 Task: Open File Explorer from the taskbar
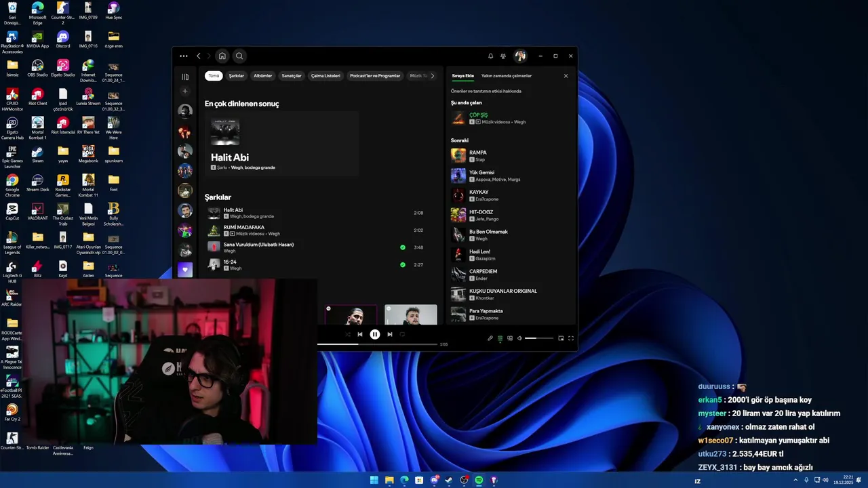pyautogui.click(x=389, y=480)
